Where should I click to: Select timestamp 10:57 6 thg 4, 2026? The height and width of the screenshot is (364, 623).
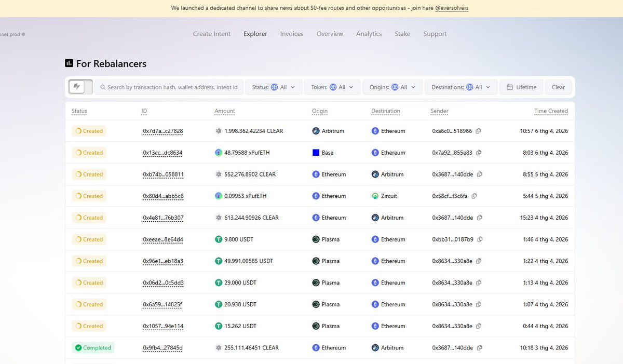(544, 131)
